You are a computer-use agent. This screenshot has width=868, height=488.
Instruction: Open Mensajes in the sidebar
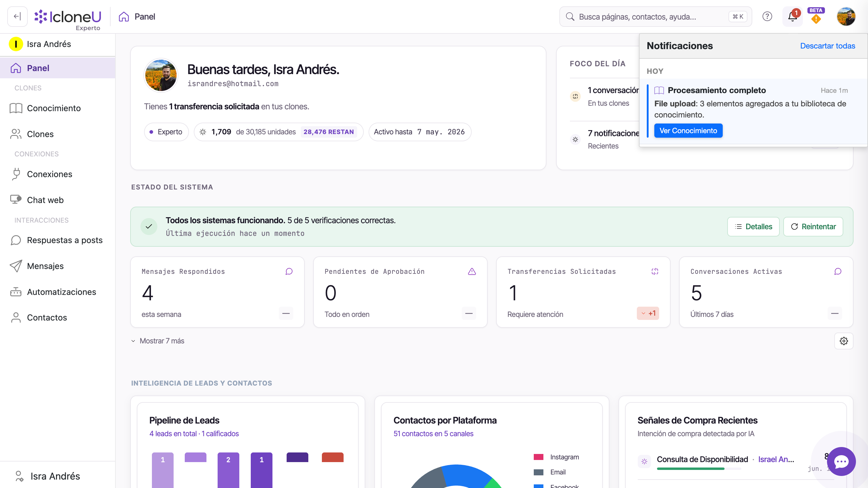[x=58, y=266]
